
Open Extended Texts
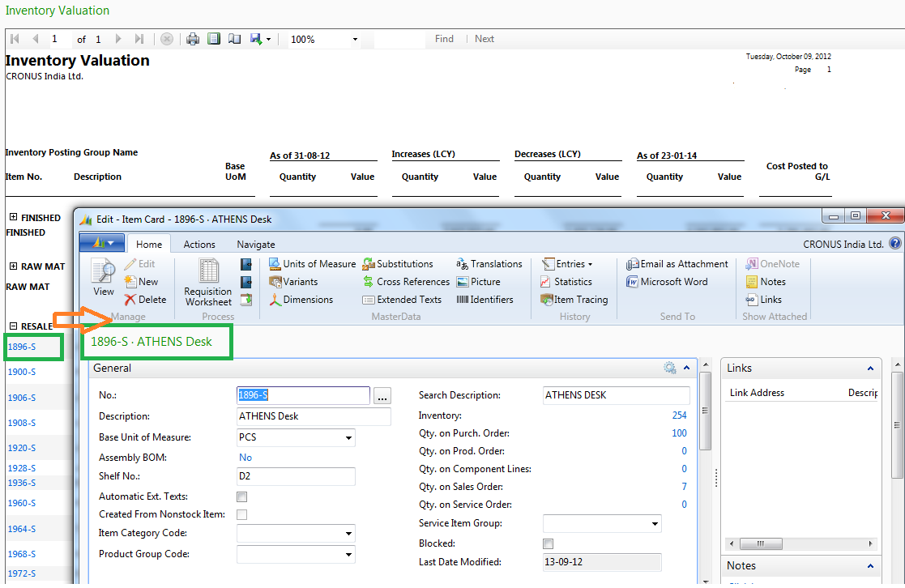point(402,300)
